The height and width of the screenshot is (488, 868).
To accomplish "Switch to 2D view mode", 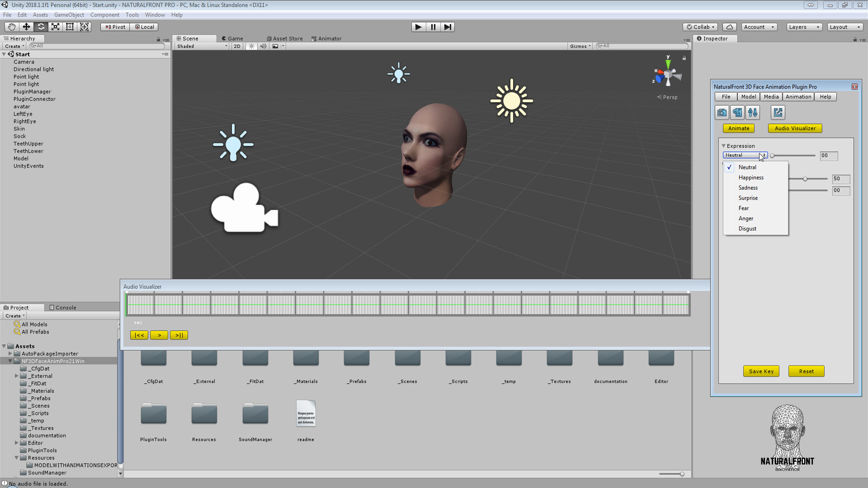I will [x=237, y=46].
